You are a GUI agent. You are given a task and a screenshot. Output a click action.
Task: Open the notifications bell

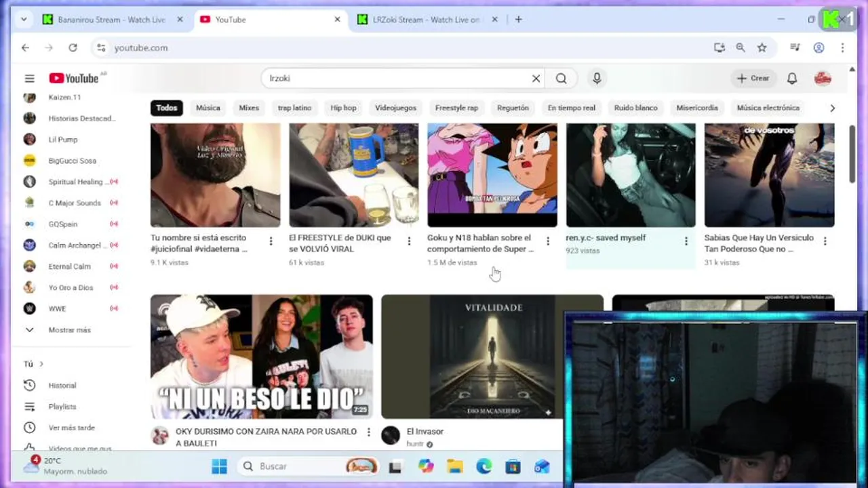[x=792, y=79]
